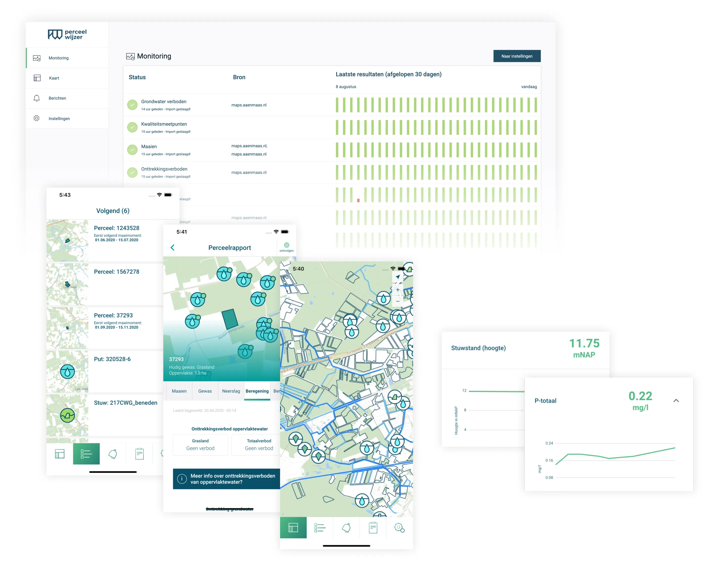The image size is (728, 574).
Task: Click the checkmark beside Kwaliteitsmeetpunten
Action: [x=132, y=127]
